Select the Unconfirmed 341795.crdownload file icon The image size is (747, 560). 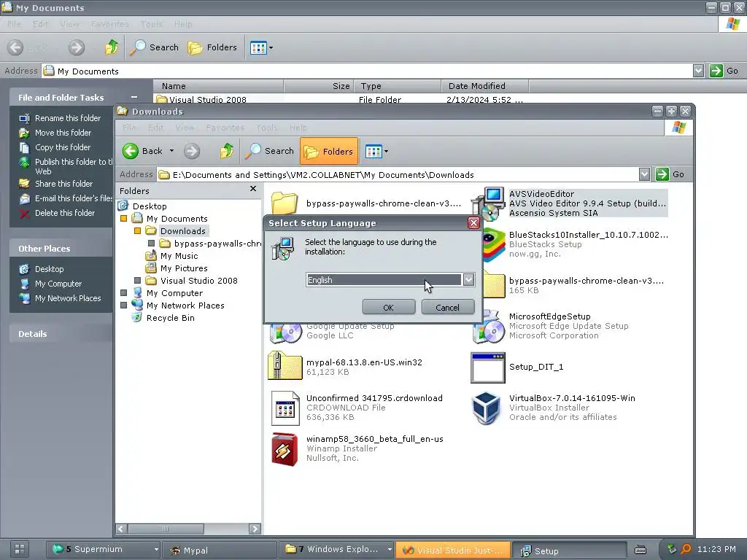pyautogui.click(x=285, y=408)
